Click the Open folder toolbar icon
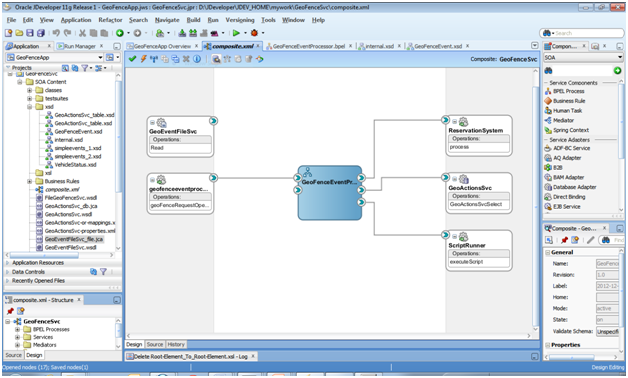 (19, 33)
